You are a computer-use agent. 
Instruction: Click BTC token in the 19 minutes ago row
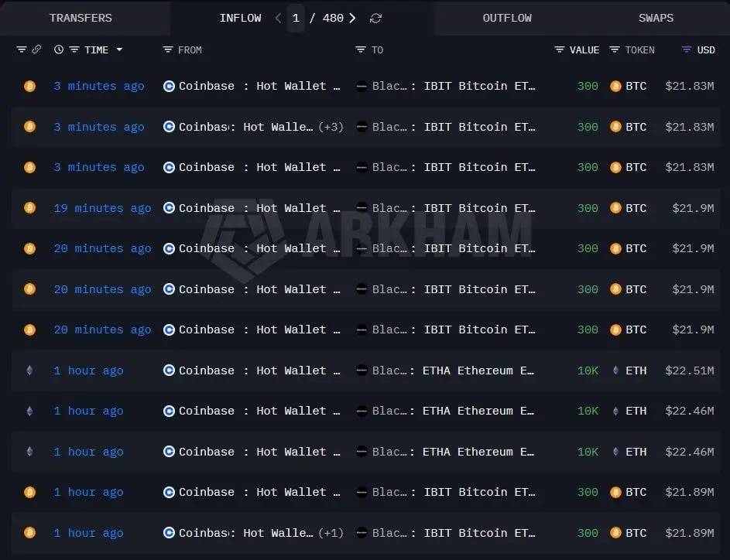(x=636, y=208)
